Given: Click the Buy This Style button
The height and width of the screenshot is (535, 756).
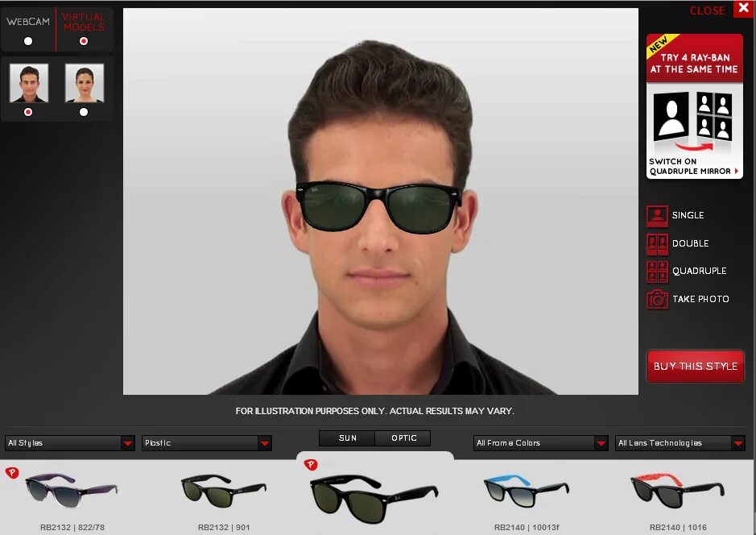Looking at the screenshot, I should coord(695,366).
